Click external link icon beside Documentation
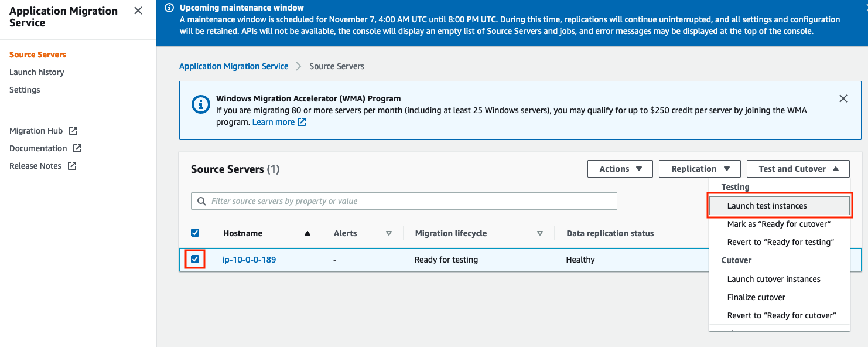This screenshot has width=868, height=347. point(77,148)
